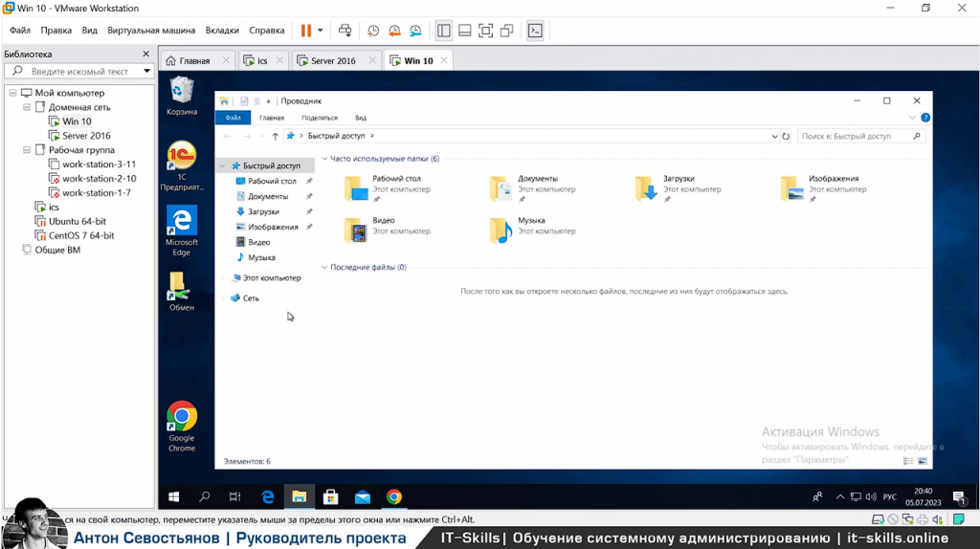Screen dimensions: 980x549
Task: Open the Поделиться ribbon tab
Action: tap(320, 118)
